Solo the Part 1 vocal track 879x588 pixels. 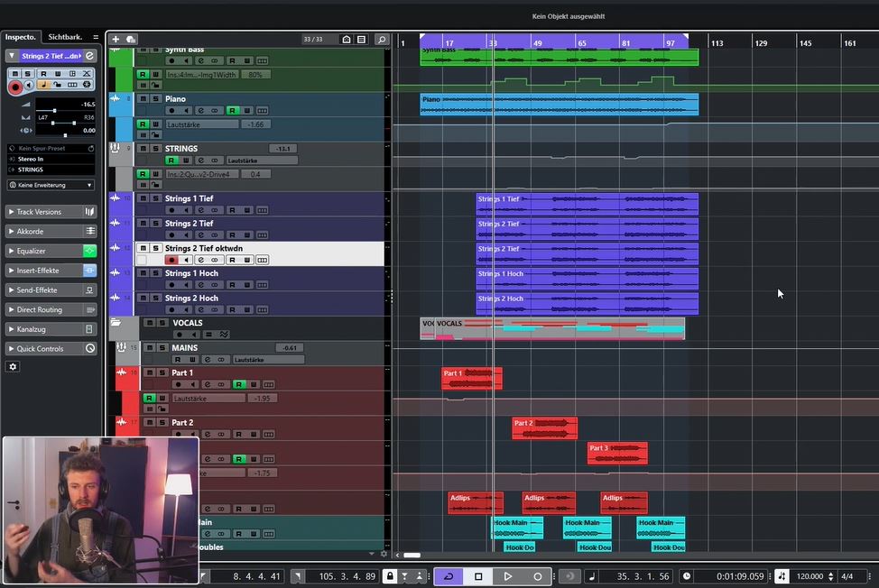pos(162,372)
